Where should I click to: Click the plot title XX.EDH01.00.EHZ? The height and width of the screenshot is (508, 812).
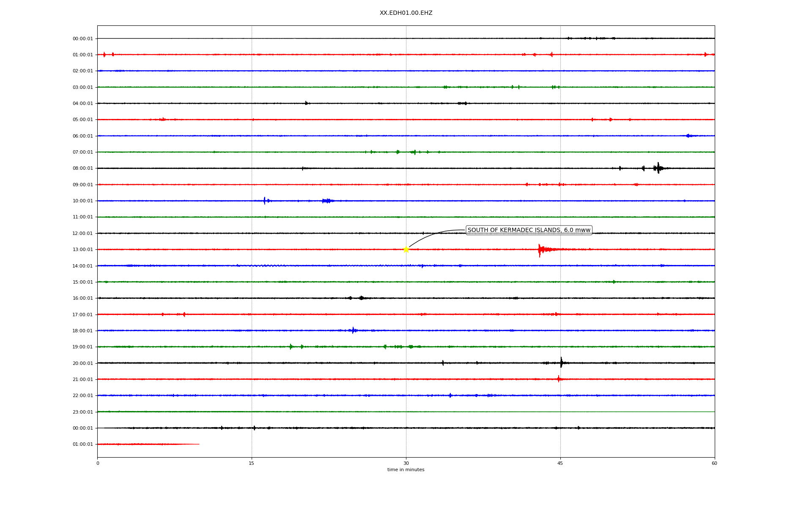(x=406, y=13)
